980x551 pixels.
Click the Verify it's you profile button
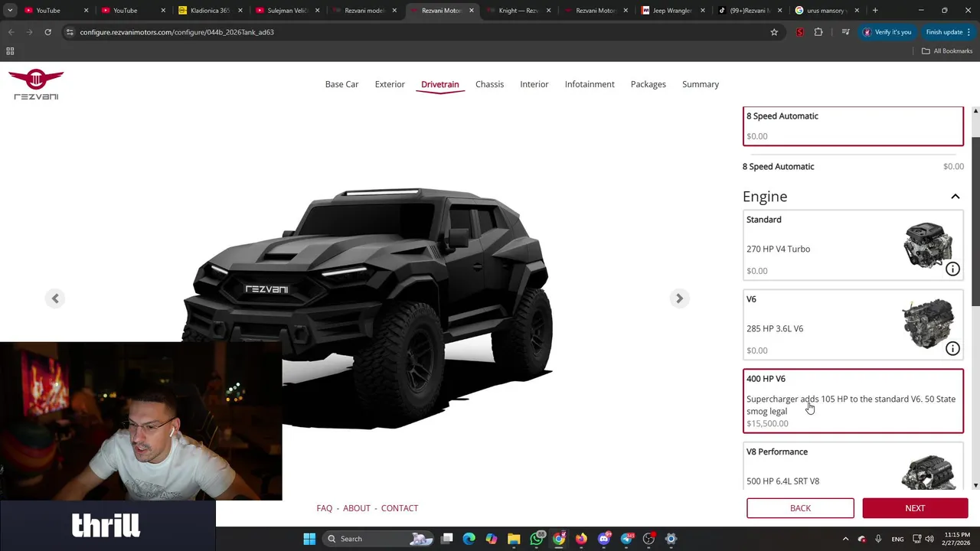[887, 32]
